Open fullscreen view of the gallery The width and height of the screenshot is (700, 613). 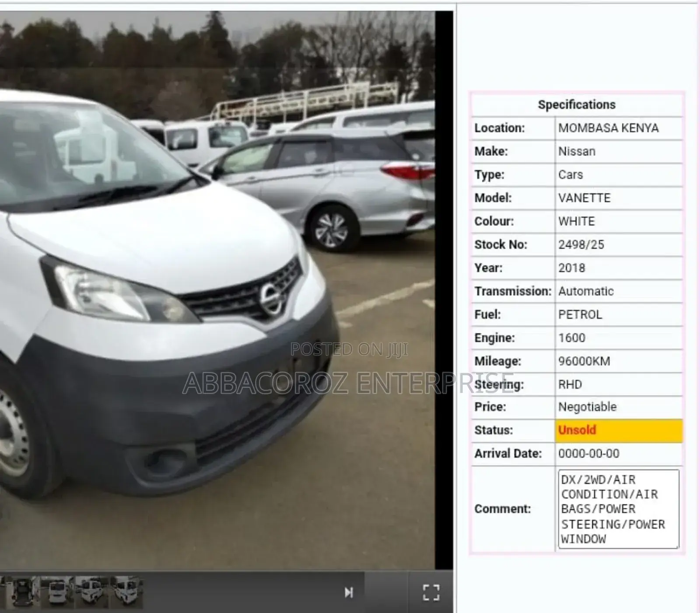pyautogui.click(x=431, y=592)
